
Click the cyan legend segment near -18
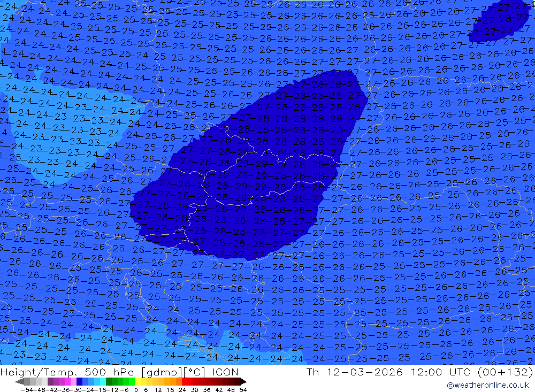103,381
